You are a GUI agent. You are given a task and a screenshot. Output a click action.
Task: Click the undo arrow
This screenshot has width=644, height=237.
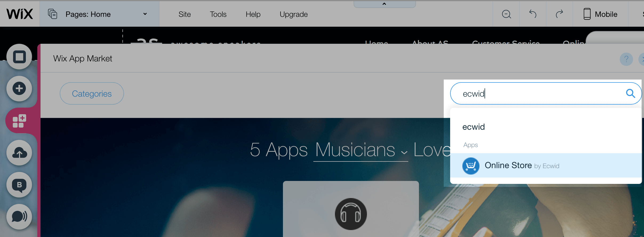(533, 14)
